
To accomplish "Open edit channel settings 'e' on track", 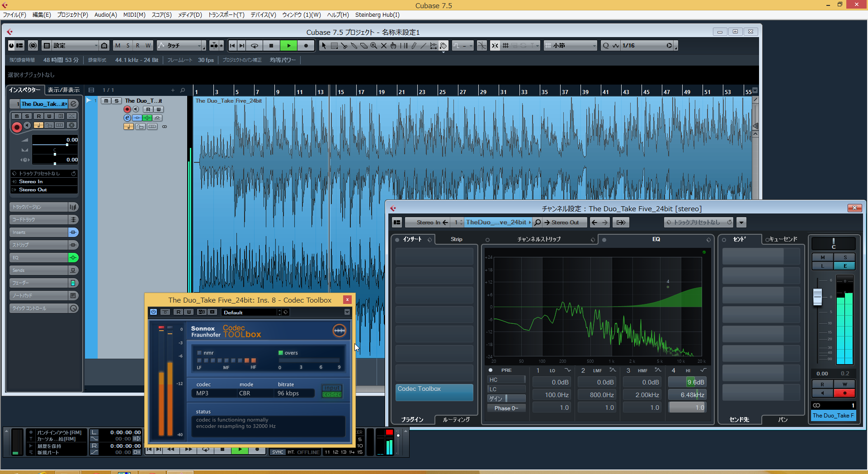I will tap(127, 118).
